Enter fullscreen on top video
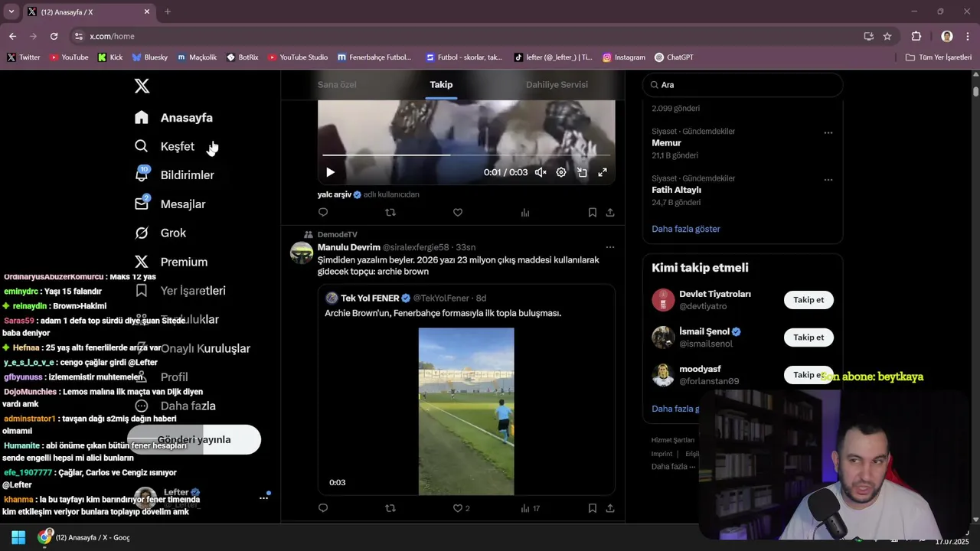The height and width of the screenshot is (551, 980). coord(603,172)
